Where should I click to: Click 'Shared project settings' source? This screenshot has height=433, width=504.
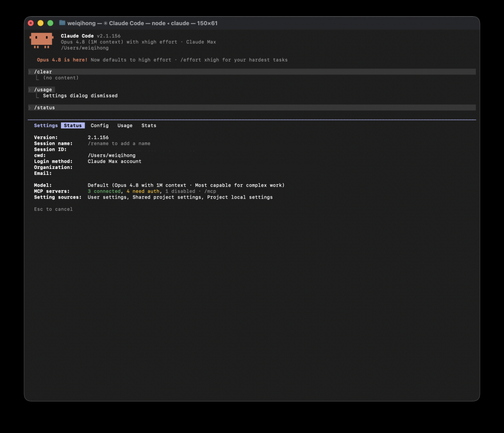pos(167,197)
